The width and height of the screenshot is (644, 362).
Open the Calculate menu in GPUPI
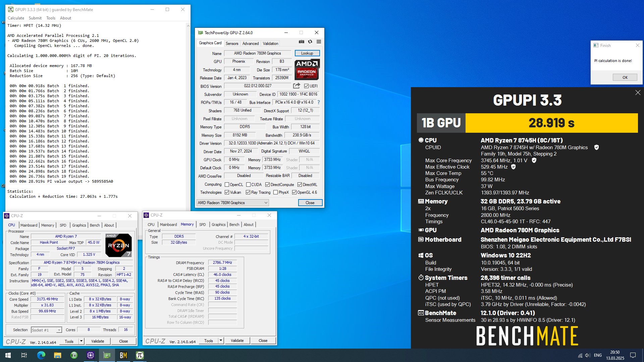(x=16, y=18)
